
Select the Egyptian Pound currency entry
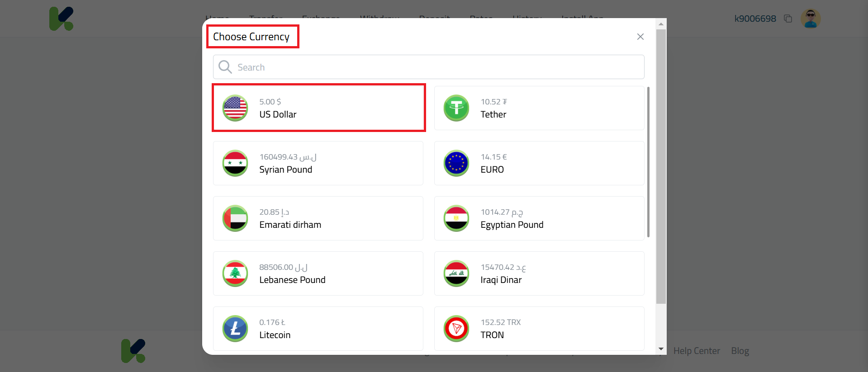click(x=538, y=218)
